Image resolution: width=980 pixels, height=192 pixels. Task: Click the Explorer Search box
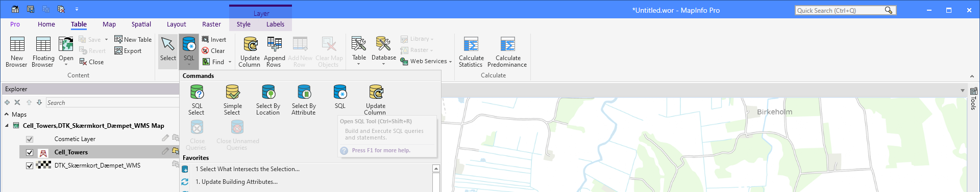coord(112,102)
